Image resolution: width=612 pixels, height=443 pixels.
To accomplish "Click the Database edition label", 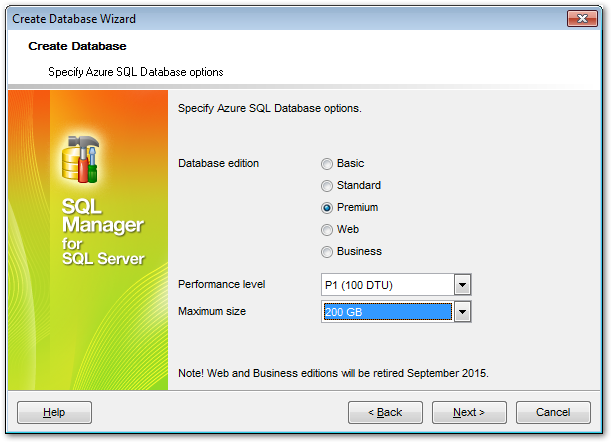I will [218, 163].
